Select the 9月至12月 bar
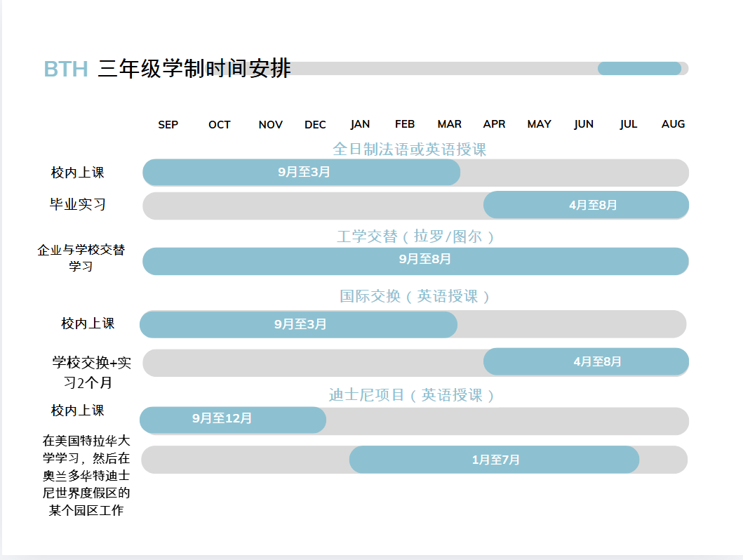743x560 pixels. [233, 420]
